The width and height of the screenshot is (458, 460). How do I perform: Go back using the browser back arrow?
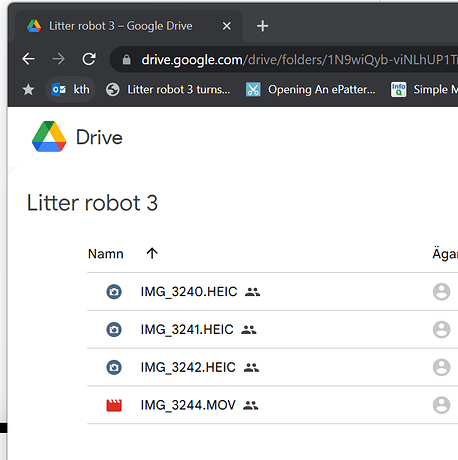[x=28, y=59]
